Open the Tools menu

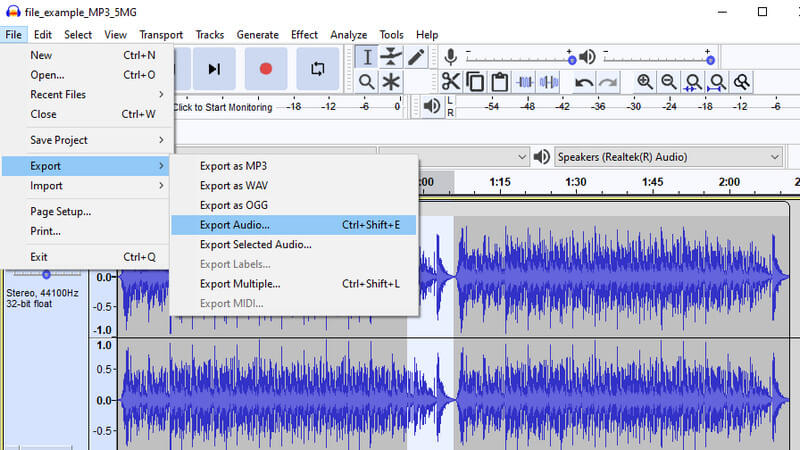pyautogui.click(x=391, y=35)
